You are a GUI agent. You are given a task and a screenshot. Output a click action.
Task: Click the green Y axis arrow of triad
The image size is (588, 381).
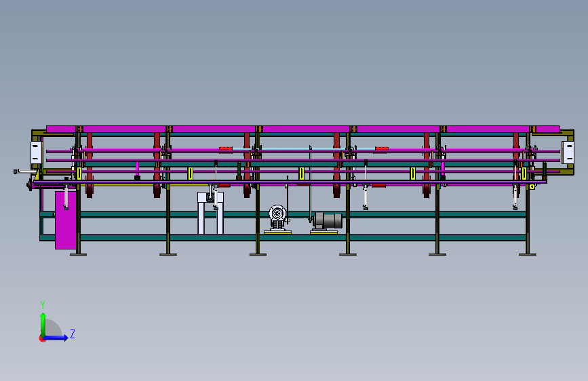coord(43,324)
